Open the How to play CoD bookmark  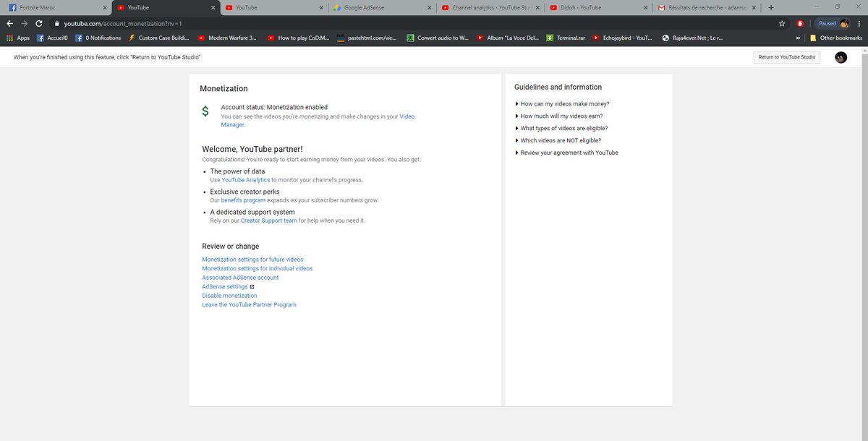tap(297, 38)
